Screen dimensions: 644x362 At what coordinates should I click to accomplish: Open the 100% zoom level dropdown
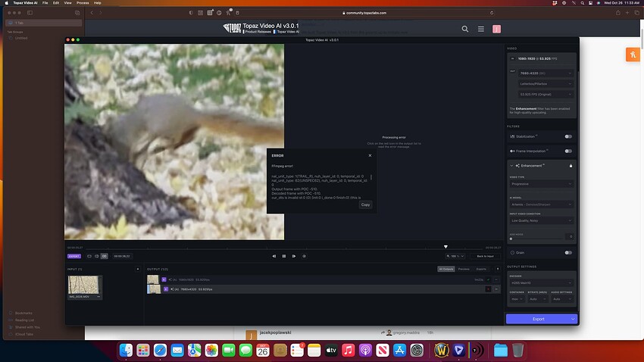(x=455, y=256)
